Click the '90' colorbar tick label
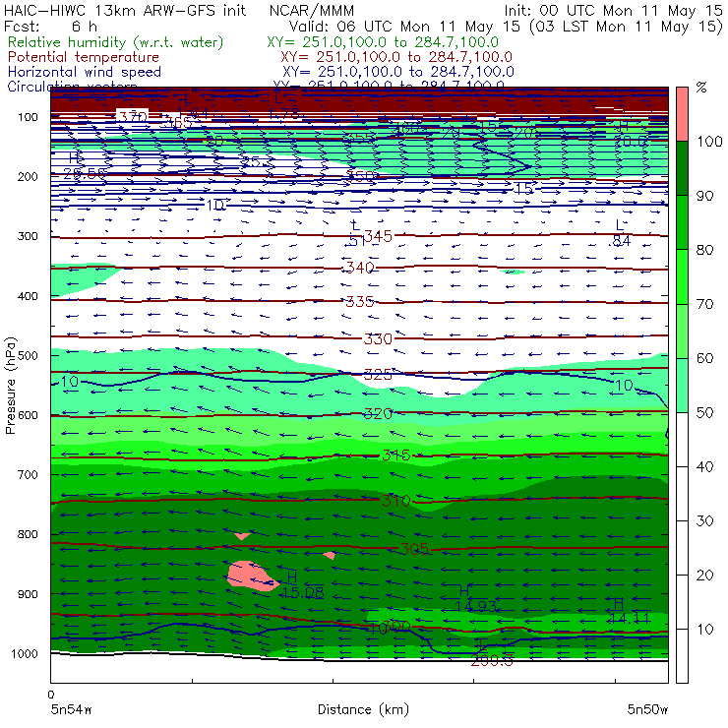Viewport: 728px width, 728px height. 704,196
